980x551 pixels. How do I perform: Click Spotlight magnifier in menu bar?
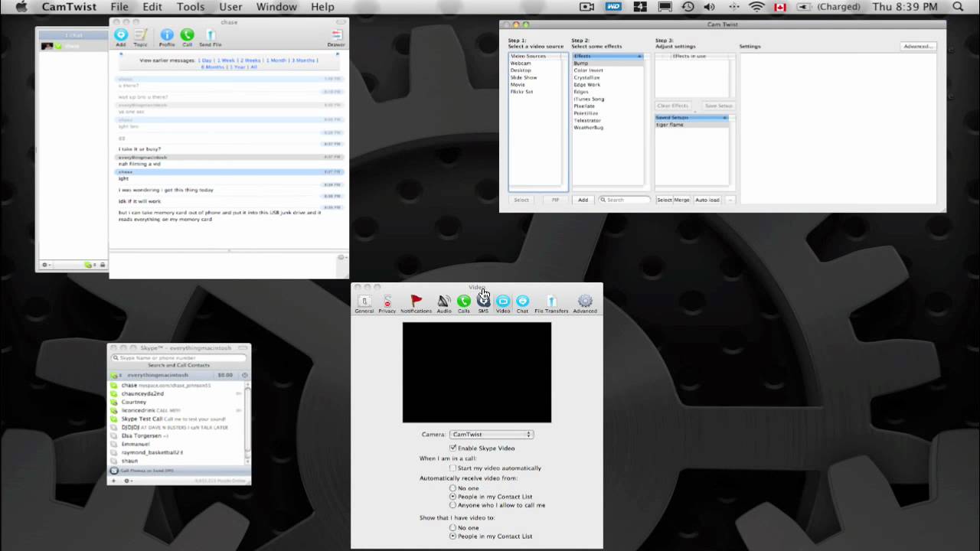(958, 7)
